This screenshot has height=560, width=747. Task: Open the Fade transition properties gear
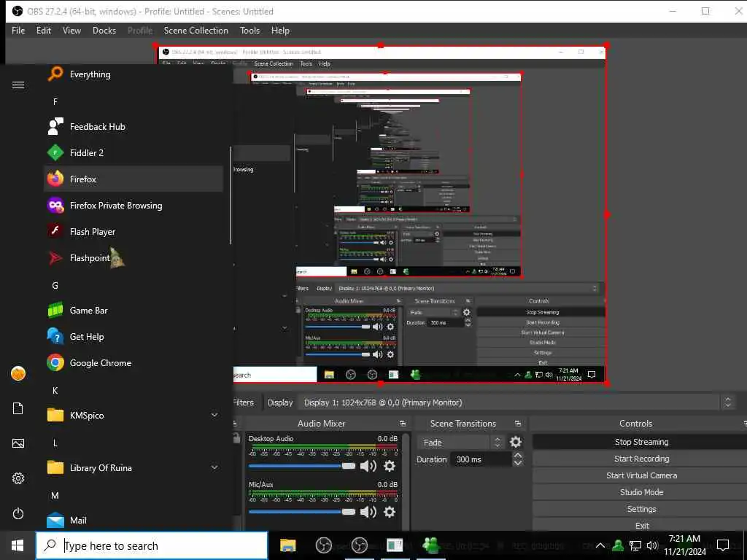516,442
